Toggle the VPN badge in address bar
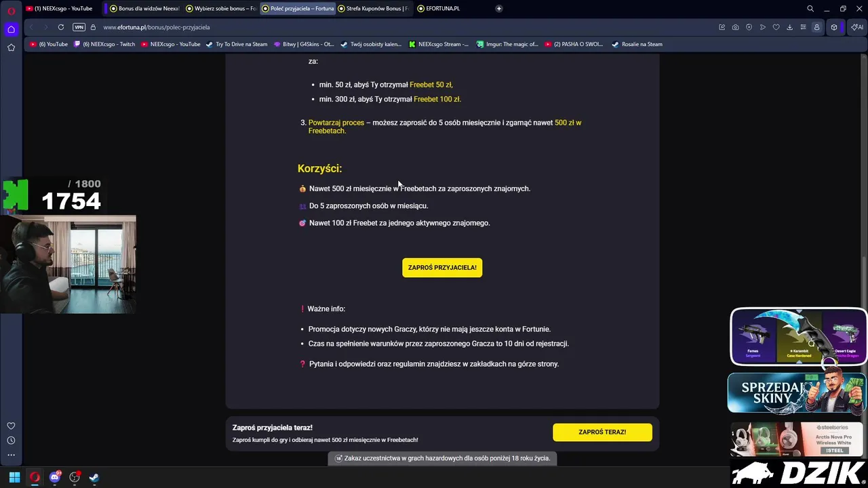The height and width of the screenshot is (488, 868). click(x=79, y=27)
